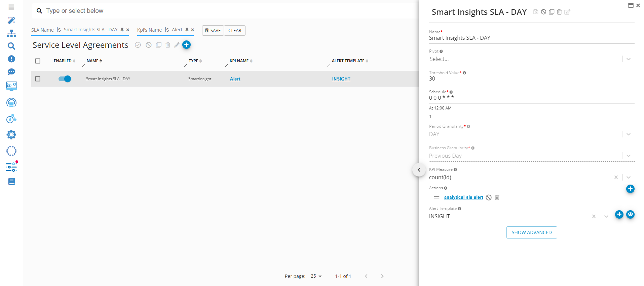Open the alert exclamation icon in sidebar
The image size is (644, 286).
11,59
